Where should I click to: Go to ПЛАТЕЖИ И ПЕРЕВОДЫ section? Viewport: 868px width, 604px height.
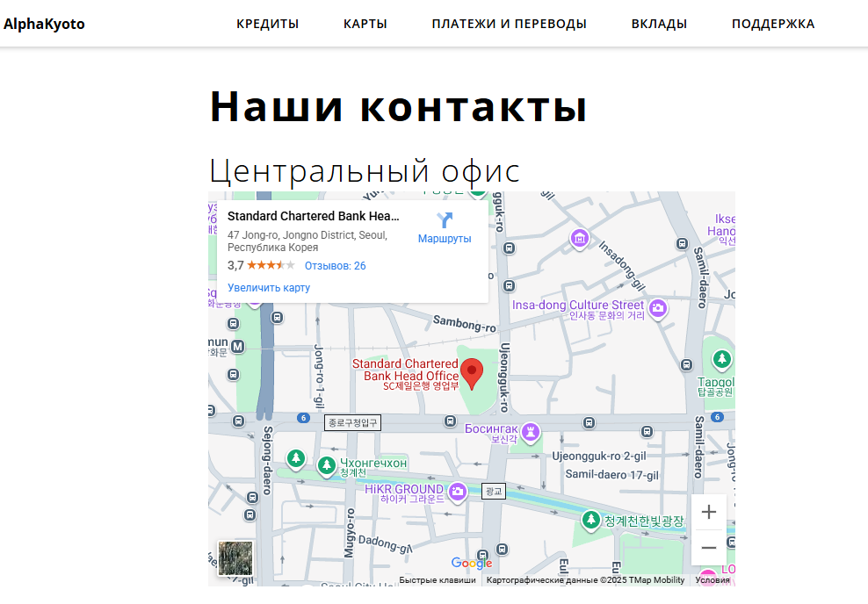coord(509,24)
